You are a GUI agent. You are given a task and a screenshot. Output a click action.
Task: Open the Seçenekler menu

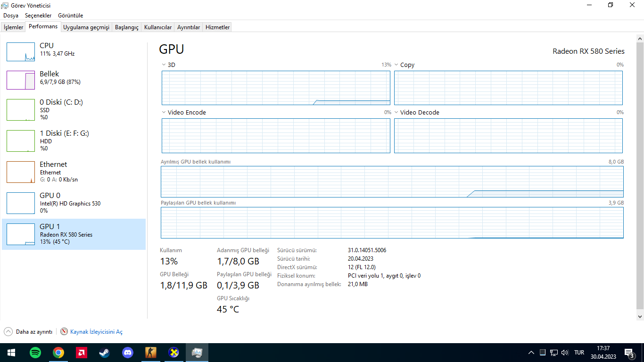click(38, 16)
